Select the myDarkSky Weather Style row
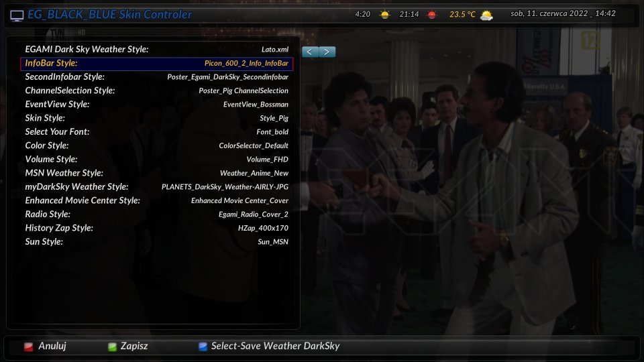This screenshot has height=362, width=644. coord(156,187)
